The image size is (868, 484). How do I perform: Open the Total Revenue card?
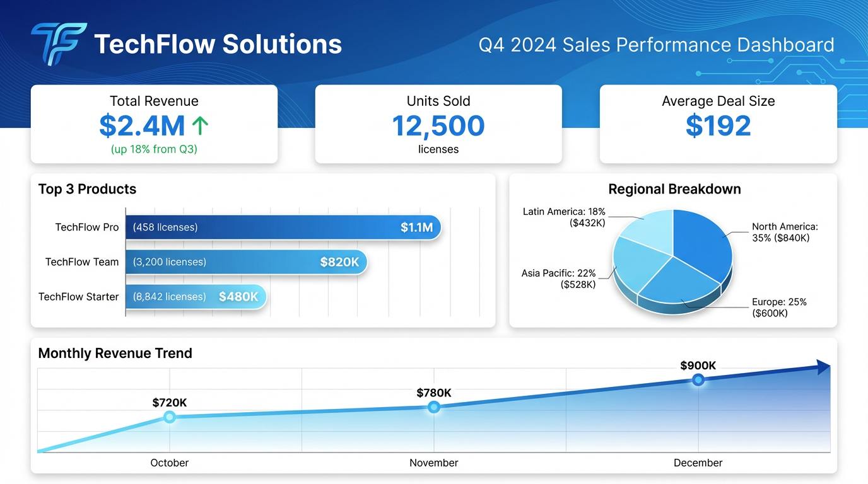(x=154, y=124)
